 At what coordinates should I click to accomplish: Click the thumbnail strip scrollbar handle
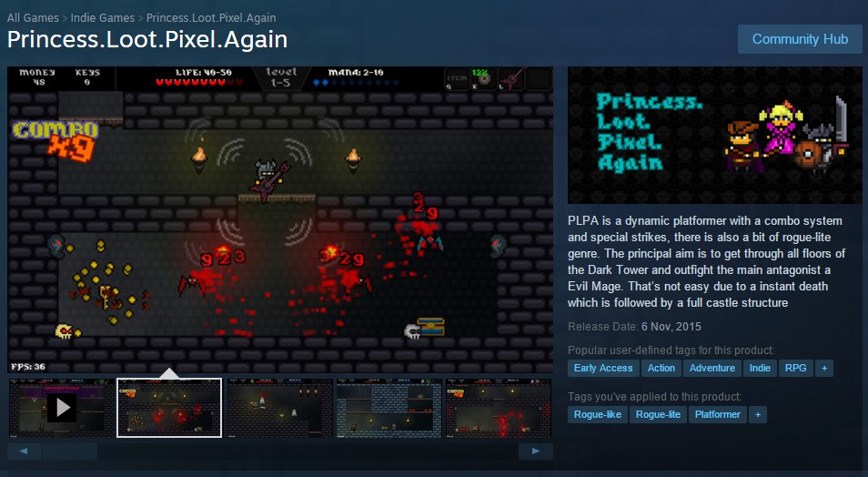tap(70, 451)
